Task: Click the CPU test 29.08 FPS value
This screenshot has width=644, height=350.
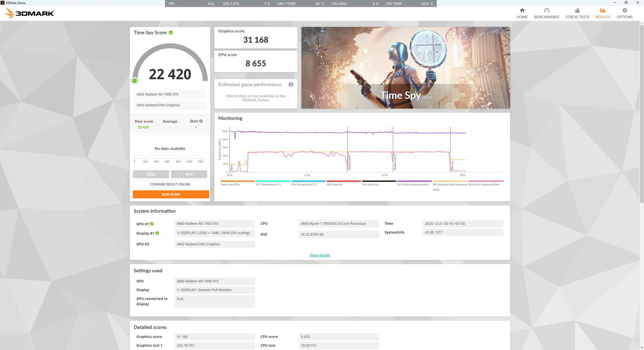Action: tap(339, 345)
